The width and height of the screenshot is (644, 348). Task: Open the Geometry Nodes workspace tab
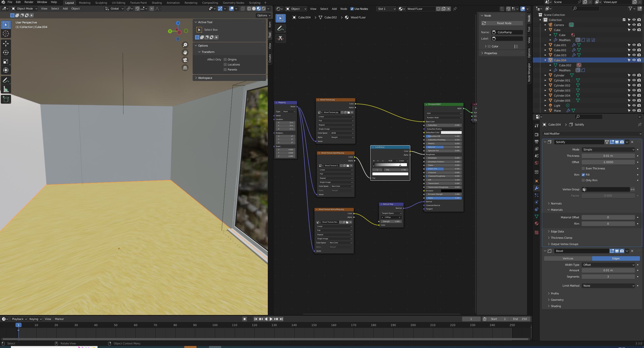pos(233,3)
